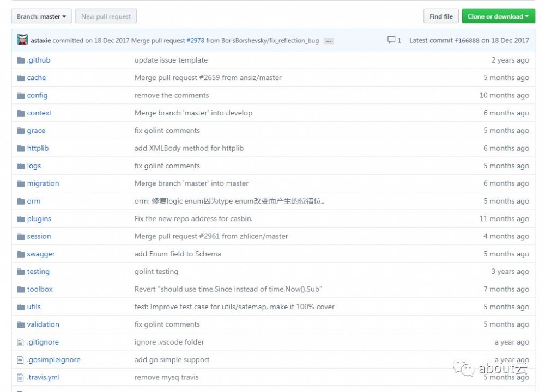Open the swagger directory link

[x=41, y=254]
